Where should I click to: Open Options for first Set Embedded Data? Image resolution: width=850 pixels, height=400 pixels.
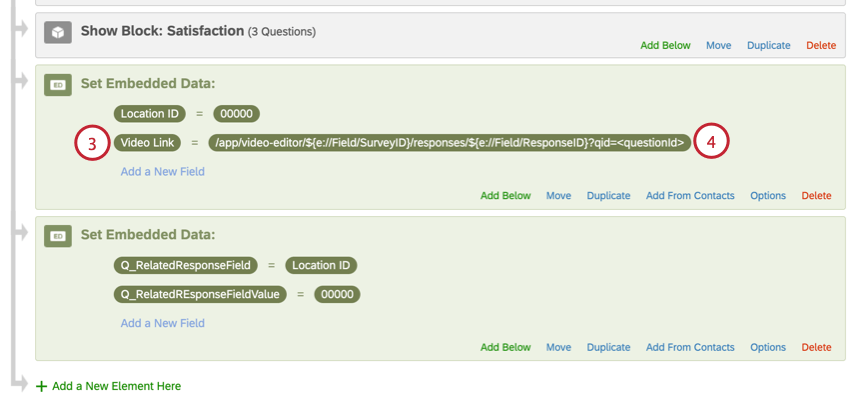[768, 196]
